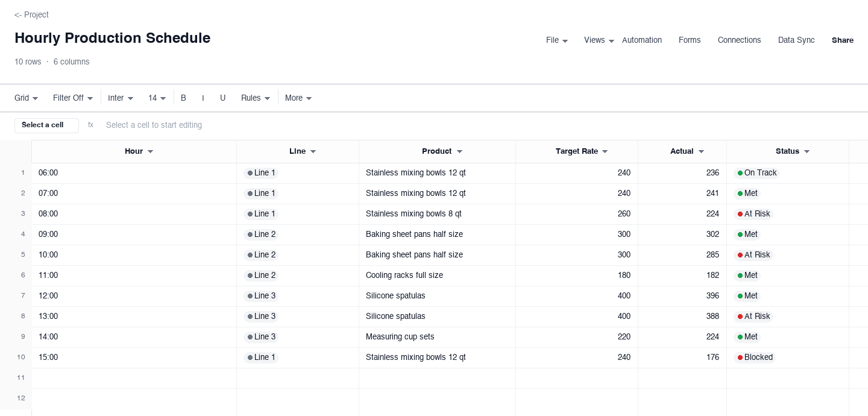Open the Rules dropdown
868x416 pixels.
coord(256,98)
